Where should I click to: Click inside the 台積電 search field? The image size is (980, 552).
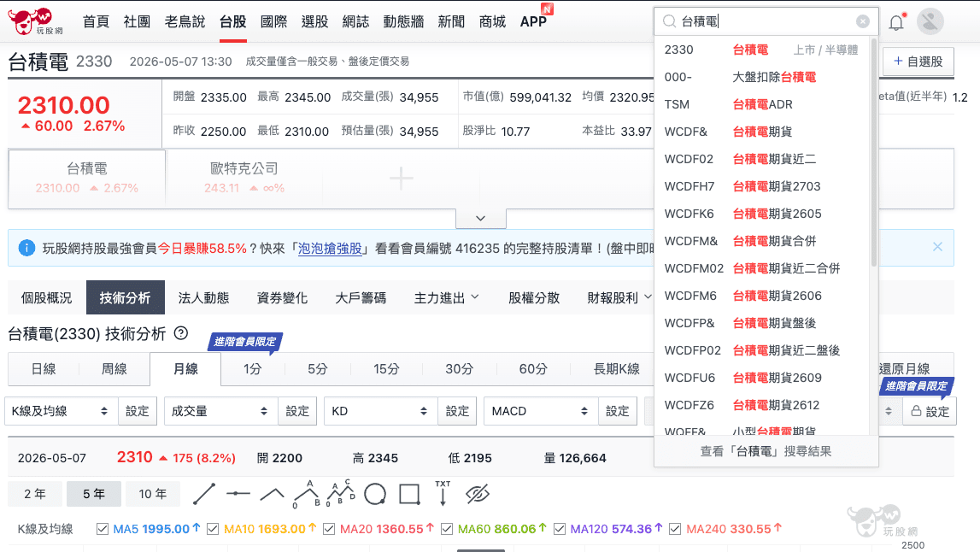point(766,21)
